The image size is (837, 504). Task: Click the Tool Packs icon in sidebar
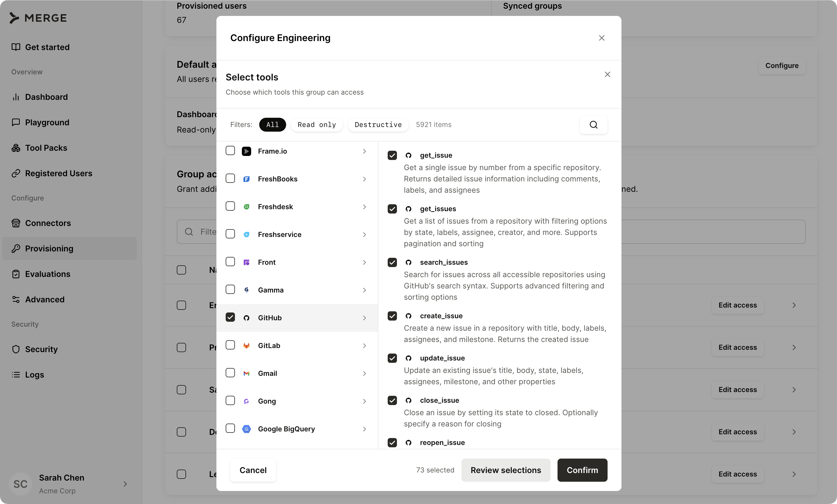(x=16, y=148)
